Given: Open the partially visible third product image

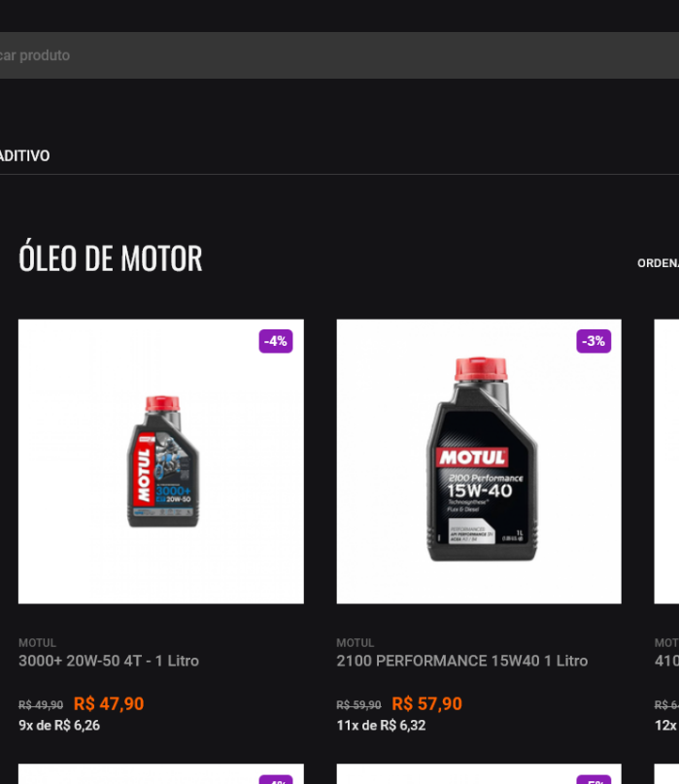Looking at the screenshot, I should click(666, 461).
